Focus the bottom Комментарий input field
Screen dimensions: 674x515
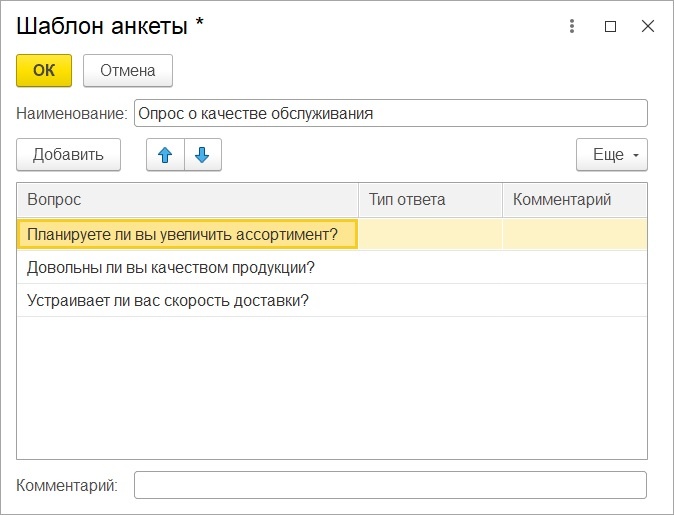click(x=390, y=485)
